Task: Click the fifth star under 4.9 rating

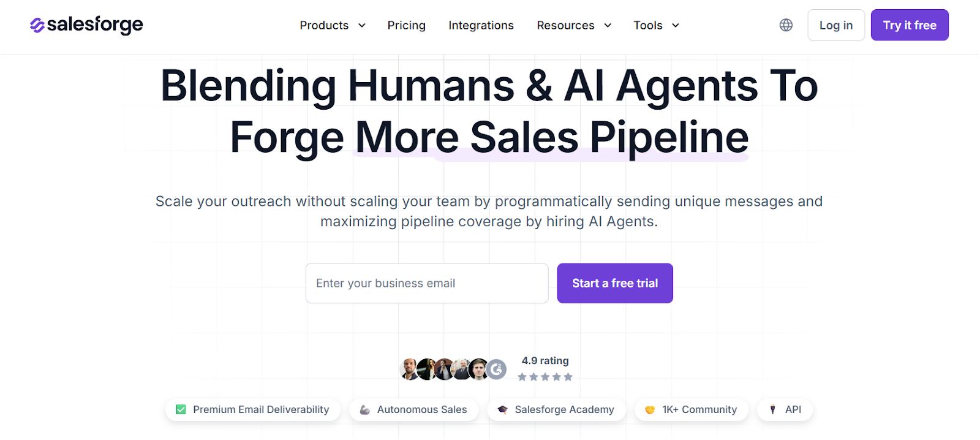Action: click(x=567, y=376)
